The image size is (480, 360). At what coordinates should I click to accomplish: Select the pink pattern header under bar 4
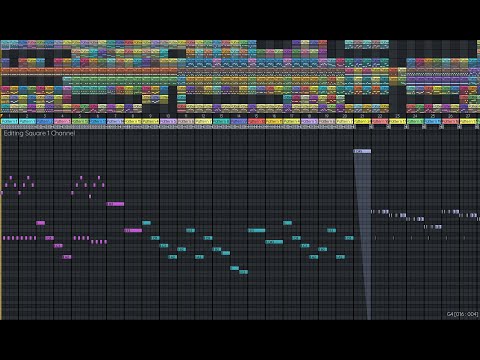[62, 121]
